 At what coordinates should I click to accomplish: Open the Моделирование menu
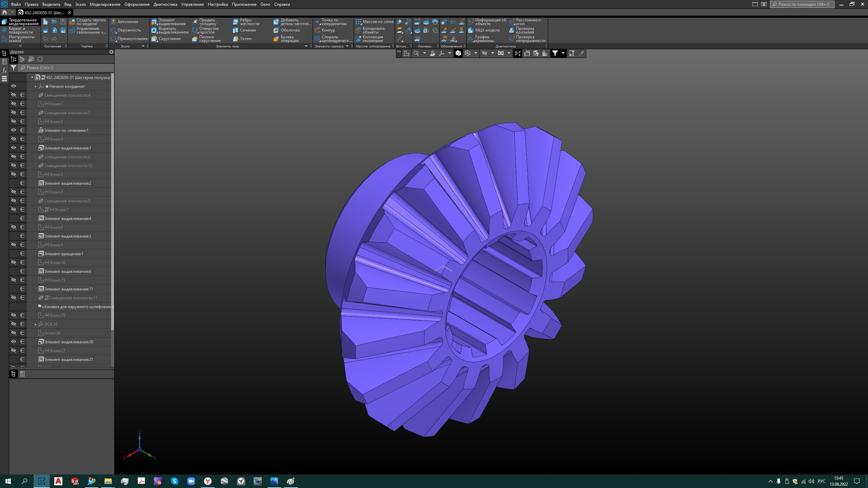tap(105, 4)
